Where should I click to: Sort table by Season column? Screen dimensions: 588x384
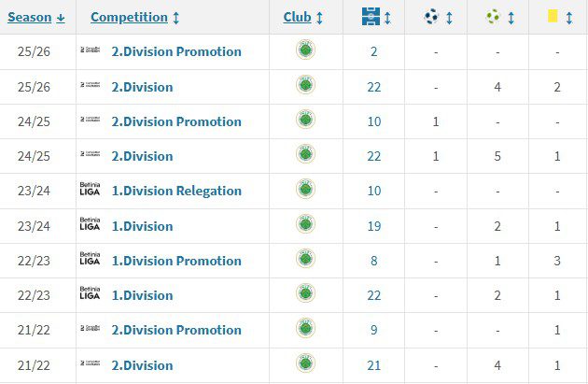(x=36, y=18)
